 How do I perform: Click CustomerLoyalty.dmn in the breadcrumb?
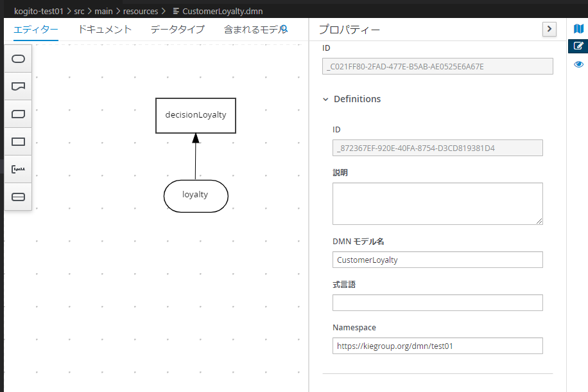point(222,12)
